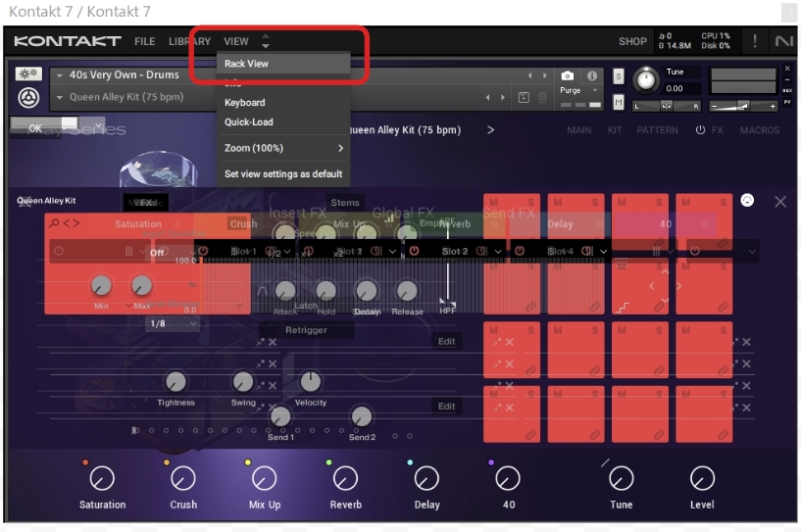The width and height of the screenshot is (801, 532).
Task: Open the VIEW menu
Action: click(x=236, y=41)
